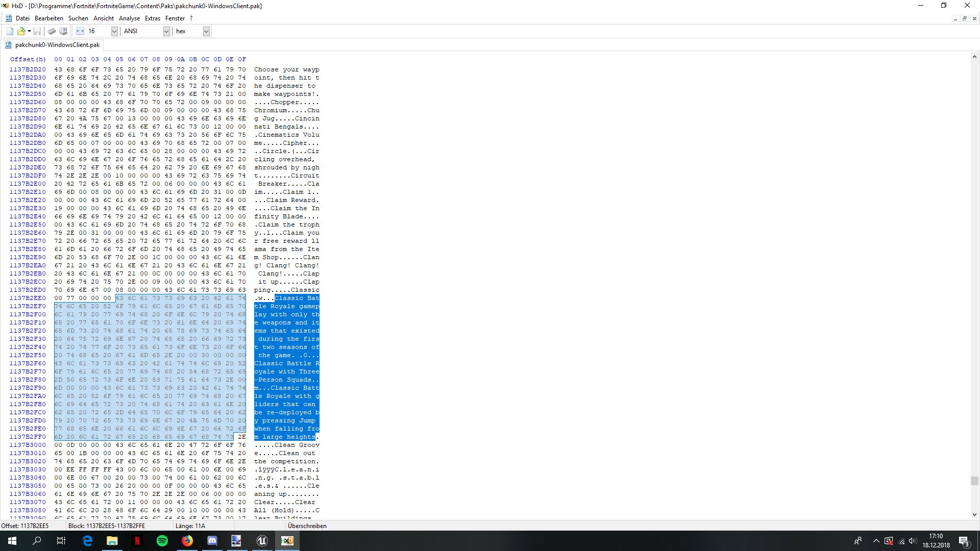Open the volume speaker tray icon
980x551 pixels.
(x=913, y=541)
